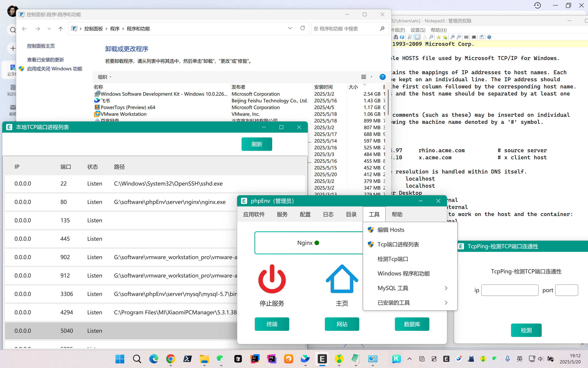
Task: Click the Nginx status box in phpEnv
Action: point(309,243)
